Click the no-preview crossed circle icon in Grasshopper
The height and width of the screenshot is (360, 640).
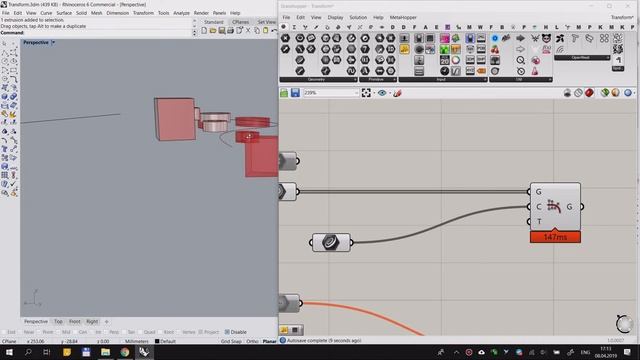click(x=578, y=93)
